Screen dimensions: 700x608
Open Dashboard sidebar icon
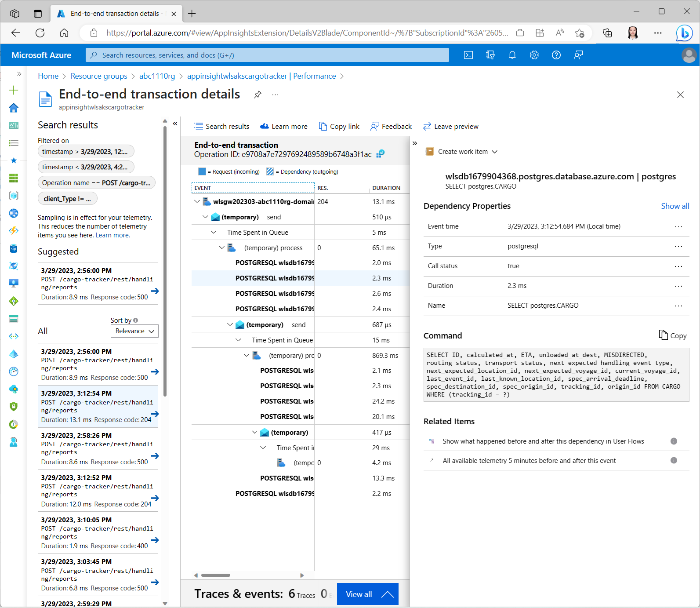pyautogui.click(x=14, y=125)
